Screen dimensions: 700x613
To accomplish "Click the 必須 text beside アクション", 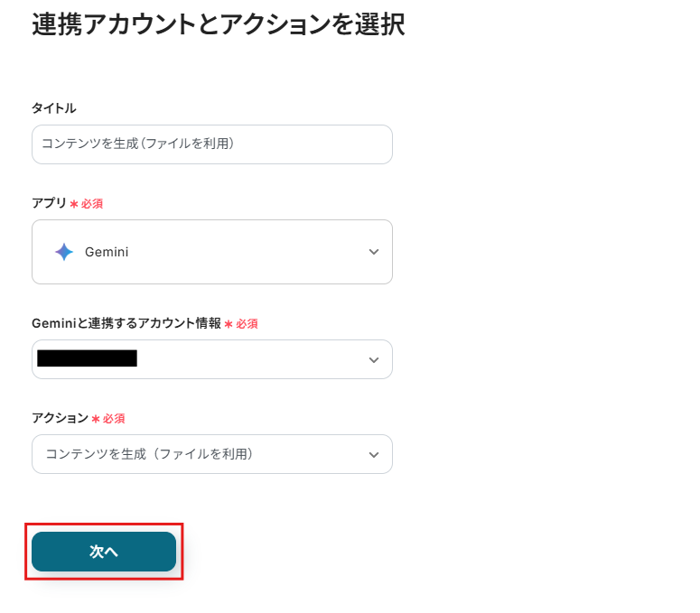I will [114, 419].
